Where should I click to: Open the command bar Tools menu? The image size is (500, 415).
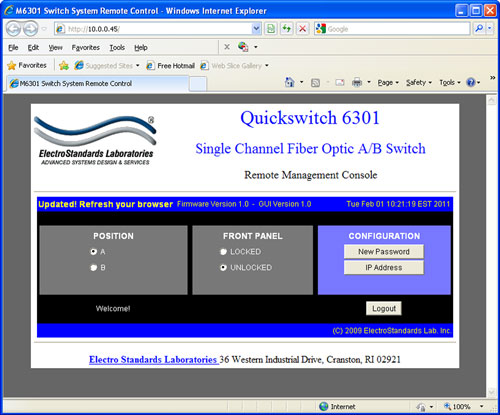click(449, 83)
